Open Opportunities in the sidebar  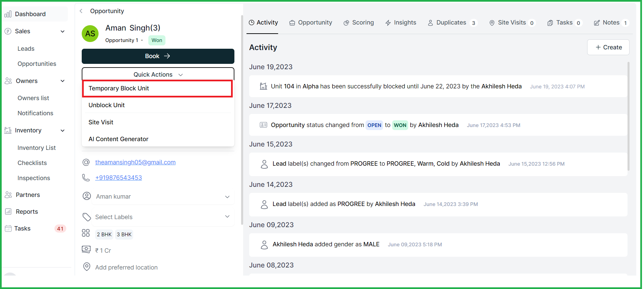[x=37, y=64]
